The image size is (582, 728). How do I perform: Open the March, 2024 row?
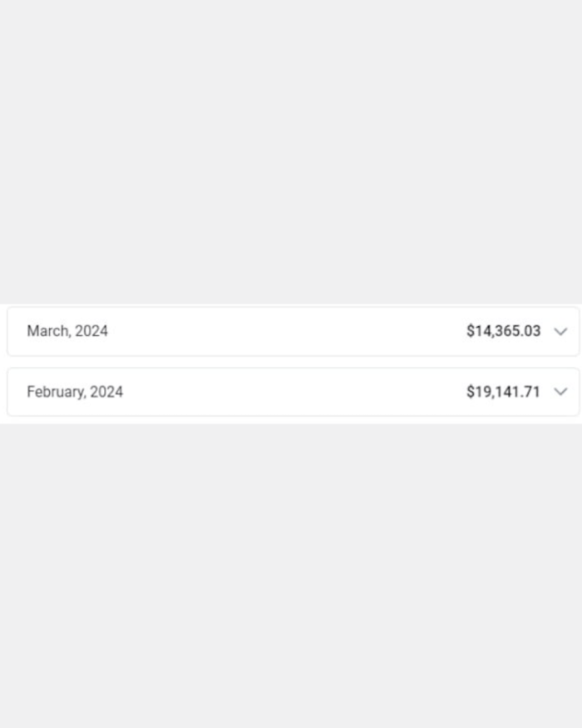point(293,331)
